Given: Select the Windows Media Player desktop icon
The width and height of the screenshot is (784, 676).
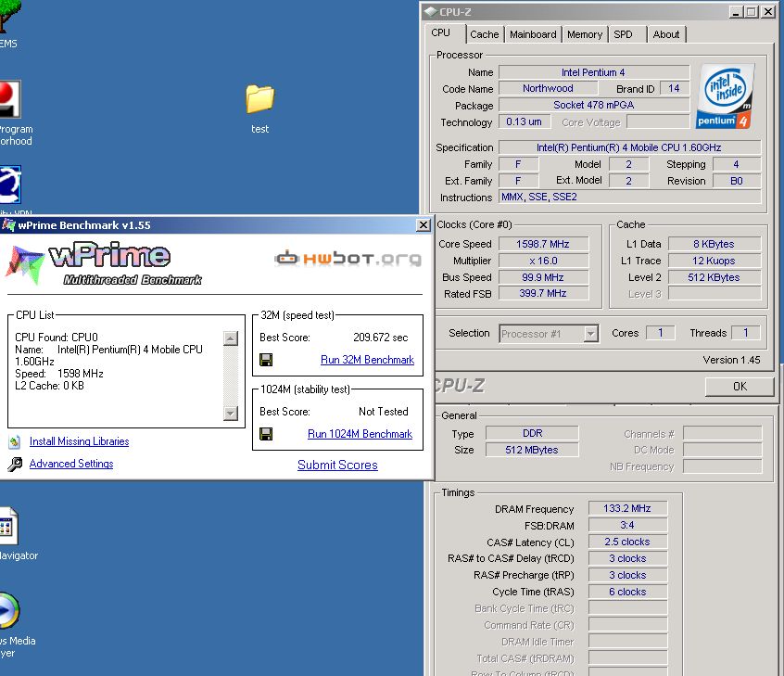Looking at the screenshot, I should coord(9,610).
